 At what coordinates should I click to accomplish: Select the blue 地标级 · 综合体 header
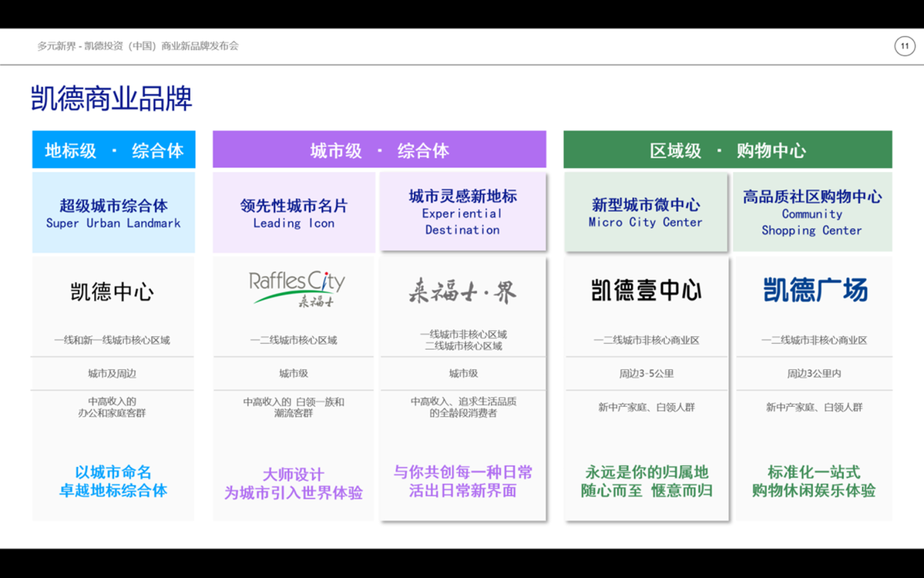click(114, 150)
